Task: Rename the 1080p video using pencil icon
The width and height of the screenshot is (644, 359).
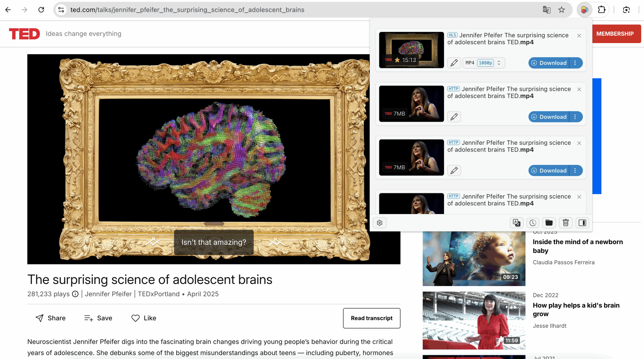Action: (x=454, y=63)
